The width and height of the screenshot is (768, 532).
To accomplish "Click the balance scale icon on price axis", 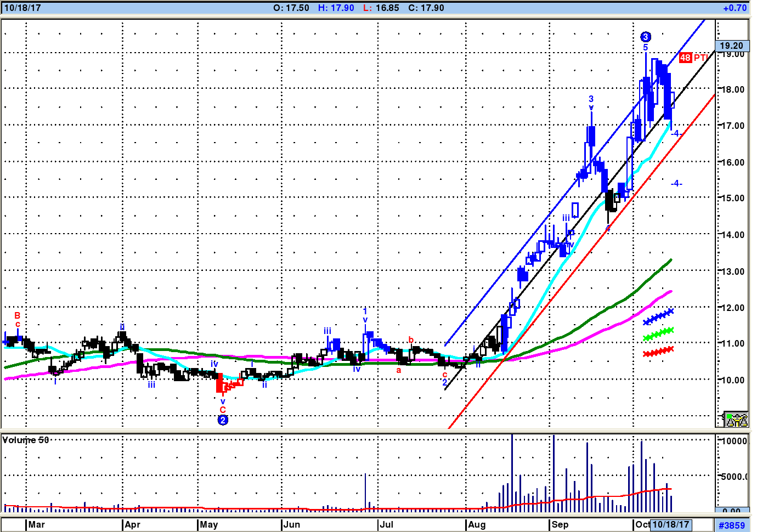I will point(736,420).
